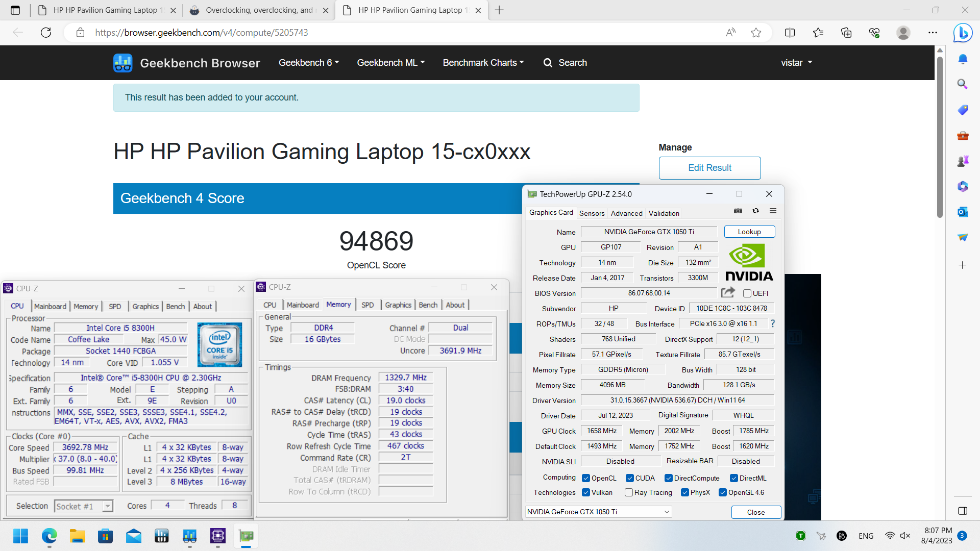Expand the Geekbench 6 dropdown menu
The height and width of the screenshot is (551, 980).
309,63
